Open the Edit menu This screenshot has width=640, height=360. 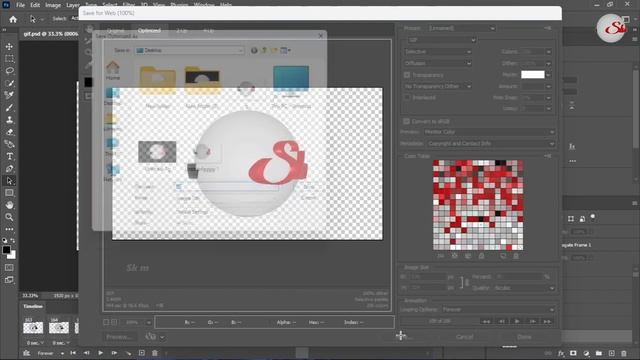pyautogui.click(x=35, y=5)
